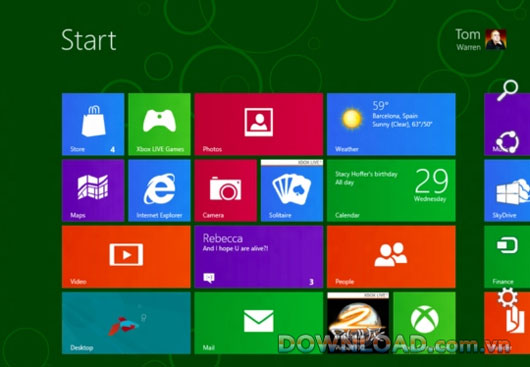Start the Solitaire game tile
Screen dimensions: 530x367
tap(292, 190)
